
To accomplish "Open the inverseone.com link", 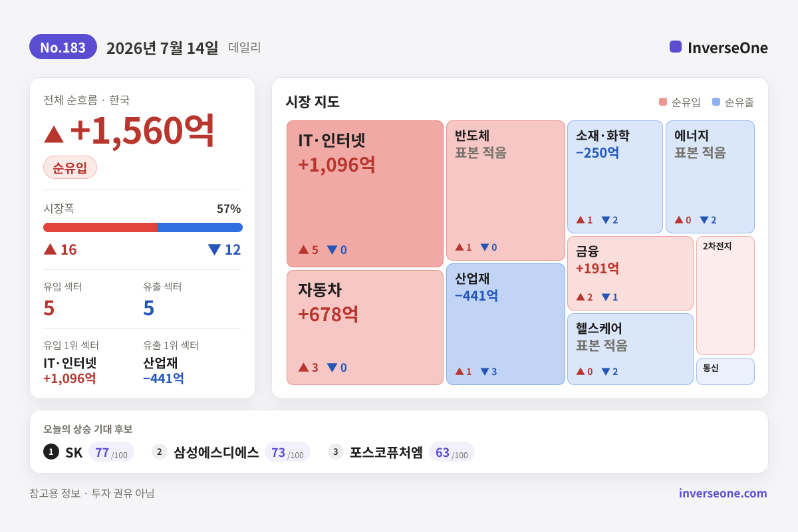I will tap(723, 493).
